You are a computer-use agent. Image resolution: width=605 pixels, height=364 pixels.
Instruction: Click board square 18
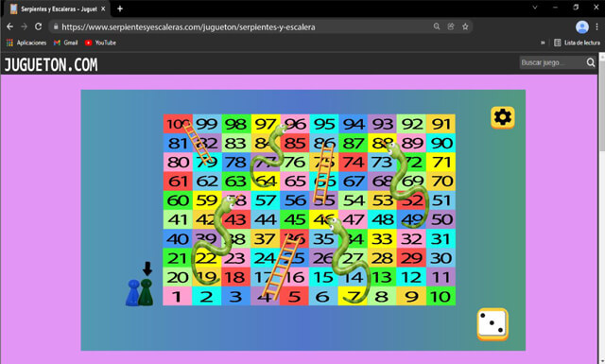235,277
